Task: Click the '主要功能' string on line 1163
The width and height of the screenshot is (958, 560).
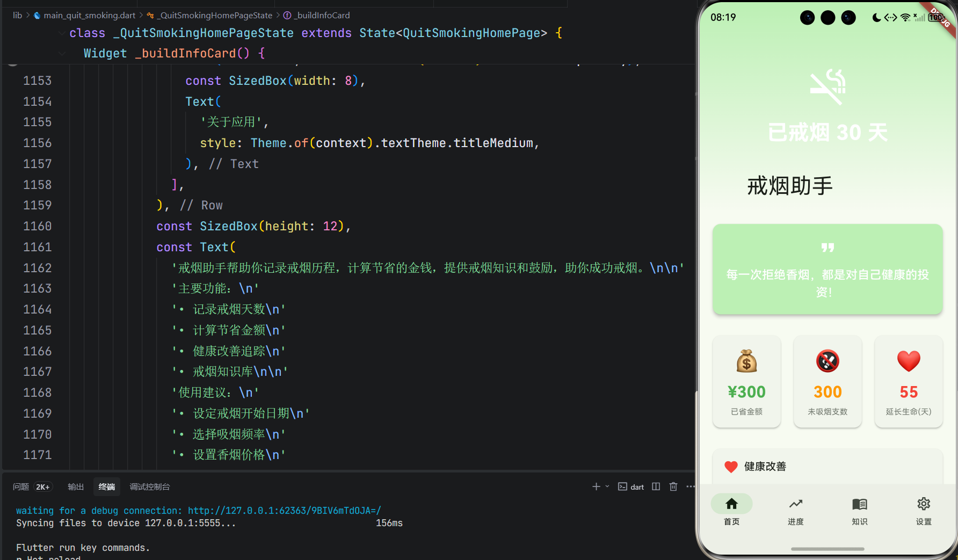Action: click(x=215, y=288)
